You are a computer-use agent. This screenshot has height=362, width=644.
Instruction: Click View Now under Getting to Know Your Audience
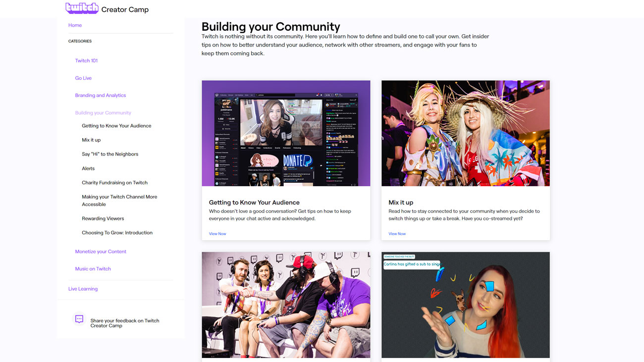(x=217, y=234)
